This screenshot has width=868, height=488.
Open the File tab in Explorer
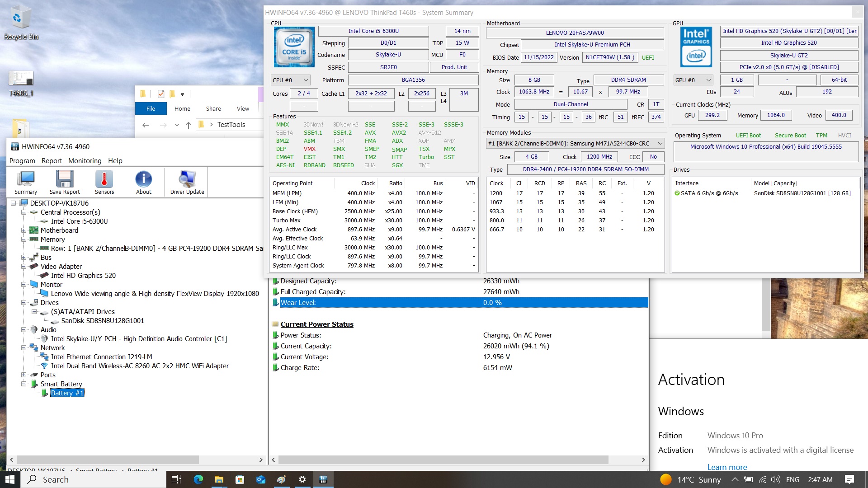[151, 108]
